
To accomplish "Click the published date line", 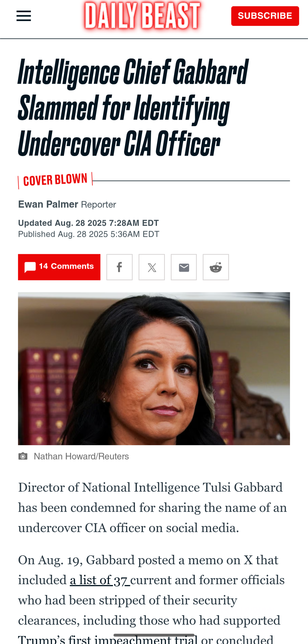I will pos(89,234).
